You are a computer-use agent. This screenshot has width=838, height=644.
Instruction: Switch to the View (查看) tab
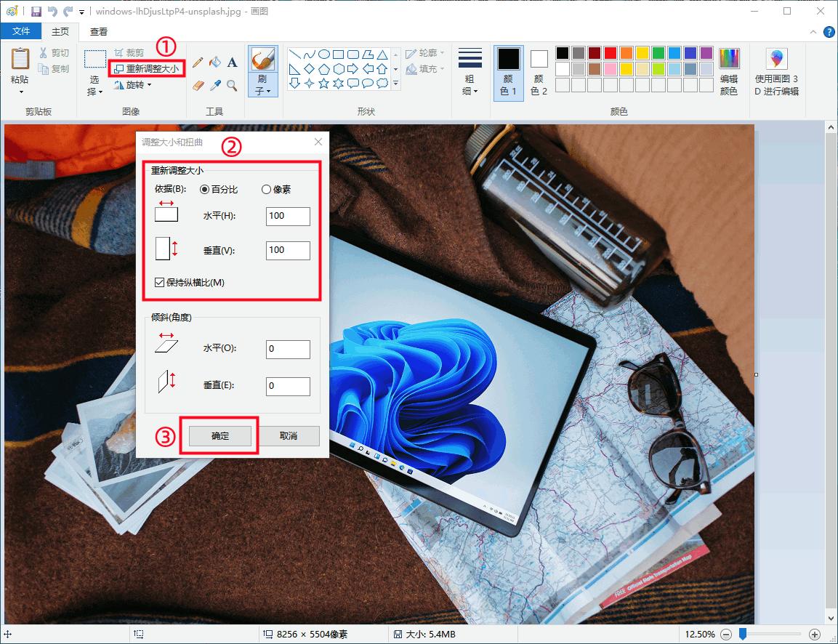point(99,31)
